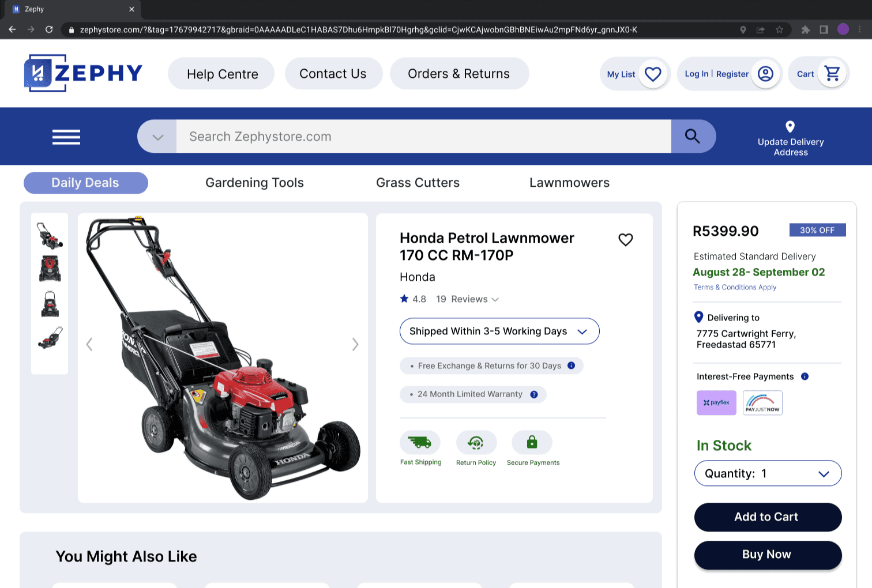The height and width of the screenshot is (588, 872).
Task: Select fourth lawnmower thumbnail
Action: (x=50, y=338)
